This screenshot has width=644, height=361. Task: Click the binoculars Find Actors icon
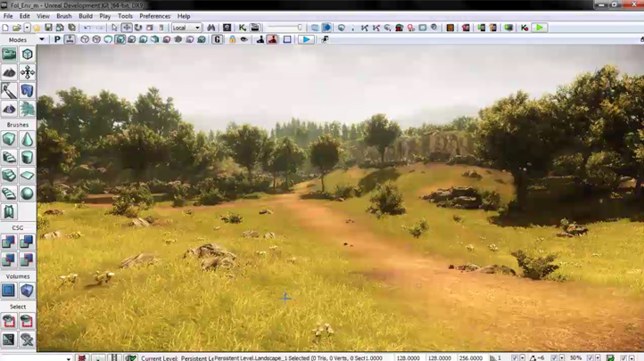[211, 28]
